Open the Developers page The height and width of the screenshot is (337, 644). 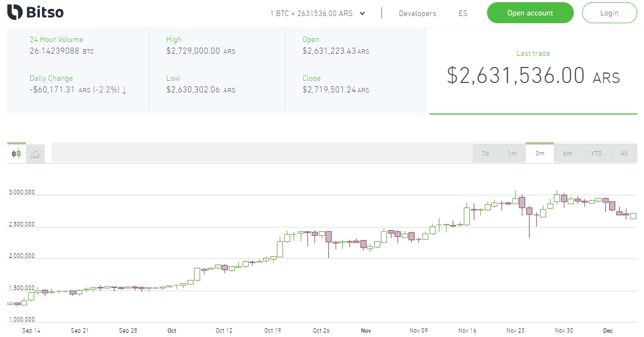point(417,13)
